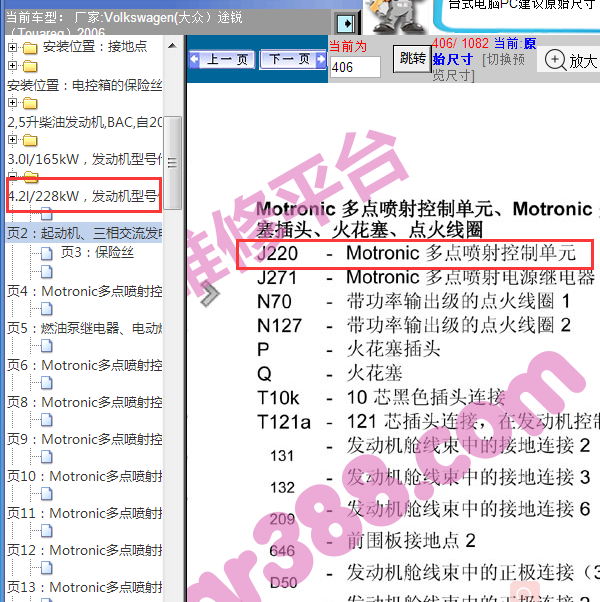The height and width of the screenshot is (602, 600).
Task: Click the tree panel scroll-up arrow
Action: point(172,46)
